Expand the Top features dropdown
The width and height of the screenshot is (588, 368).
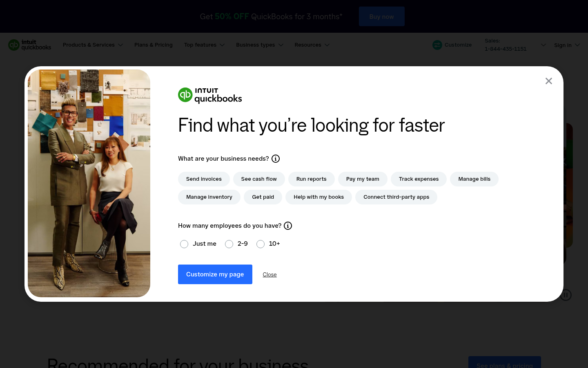(x=204, y=45)
